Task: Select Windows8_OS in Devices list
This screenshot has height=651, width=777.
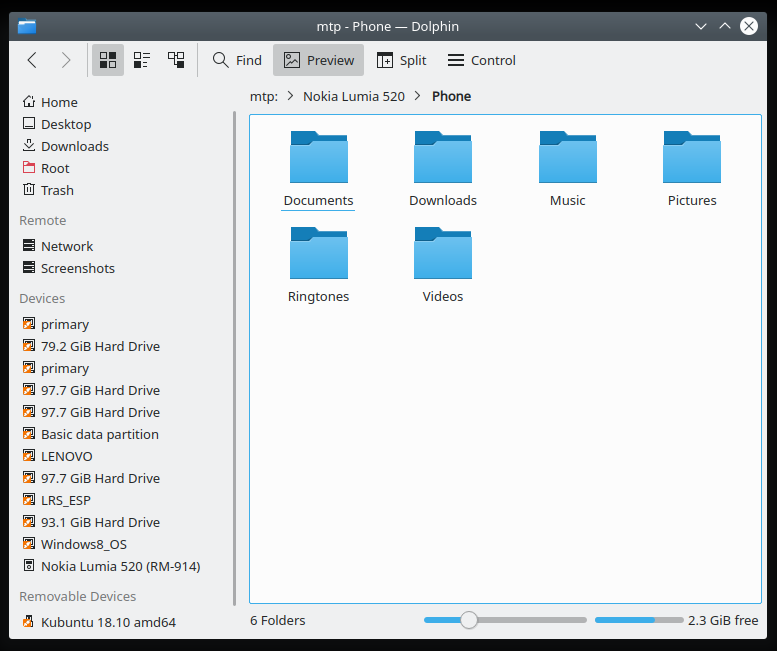Action: 83,544
